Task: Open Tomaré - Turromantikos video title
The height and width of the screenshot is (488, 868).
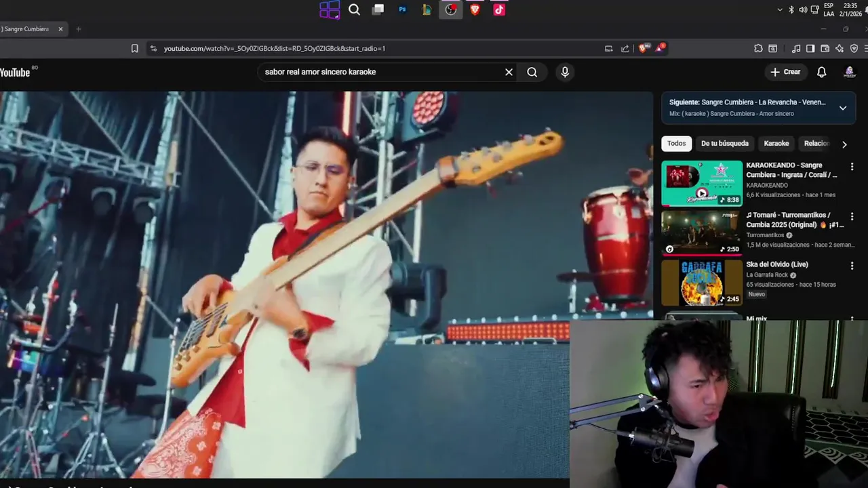Action: pos(795,220)
